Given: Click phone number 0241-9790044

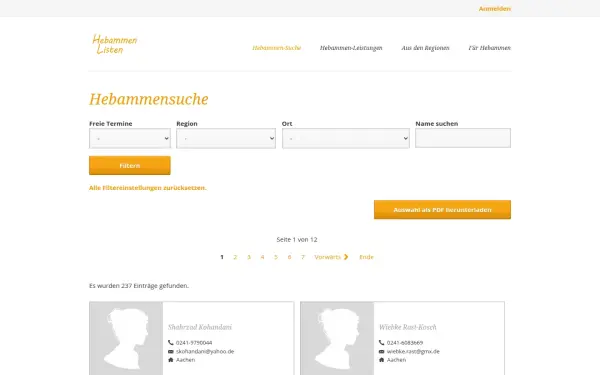Looking at the screenshot, I should [194, 343].
